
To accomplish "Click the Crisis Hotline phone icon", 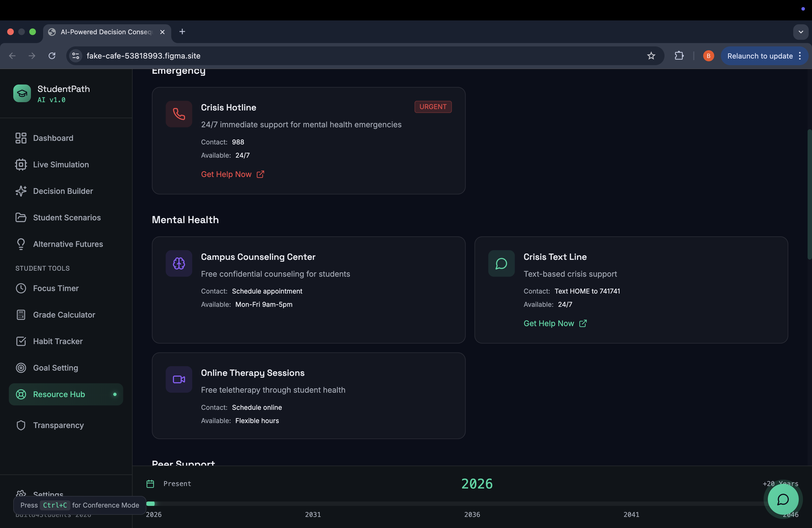I will [179, 114].
